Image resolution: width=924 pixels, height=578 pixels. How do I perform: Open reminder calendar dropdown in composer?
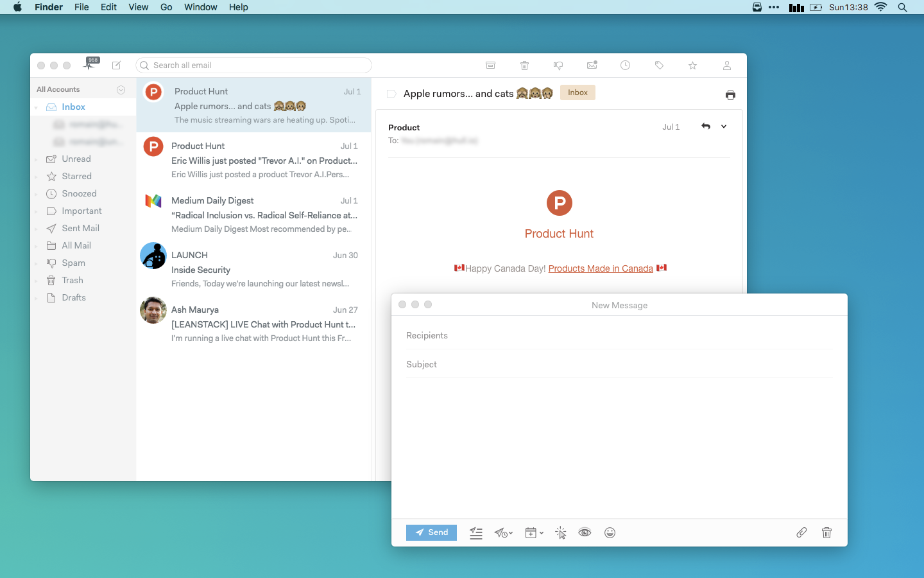(534, 532)
